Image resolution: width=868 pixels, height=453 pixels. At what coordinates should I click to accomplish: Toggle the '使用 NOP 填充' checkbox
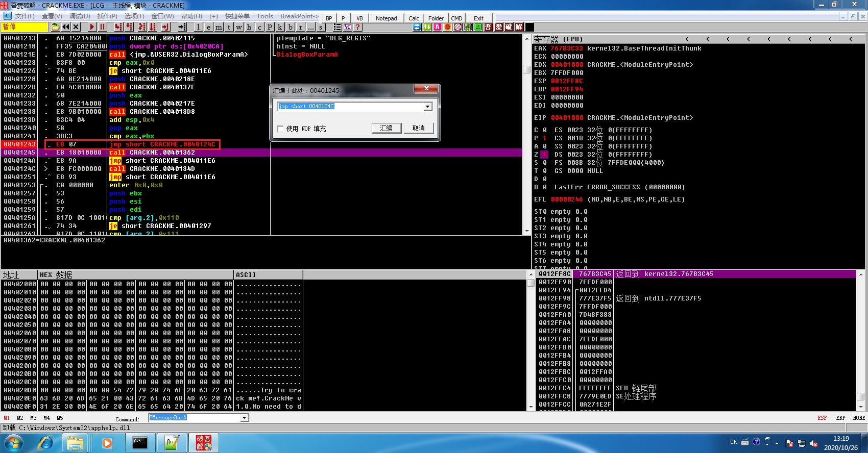[280, 129]
